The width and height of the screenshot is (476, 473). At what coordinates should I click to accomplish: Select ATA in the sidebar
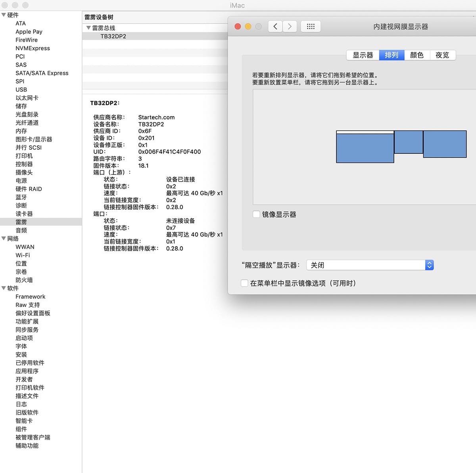pos(21,23)
